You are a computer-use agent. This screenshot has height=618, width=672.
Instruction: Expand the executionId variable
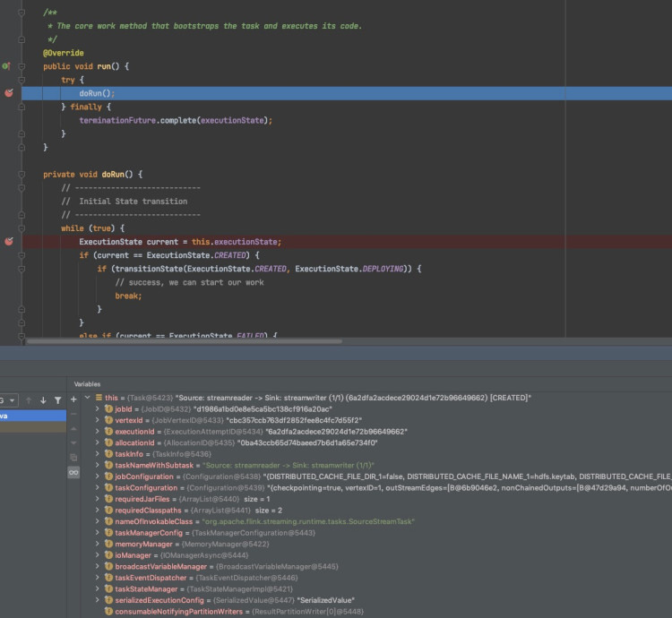click(98, 432)
